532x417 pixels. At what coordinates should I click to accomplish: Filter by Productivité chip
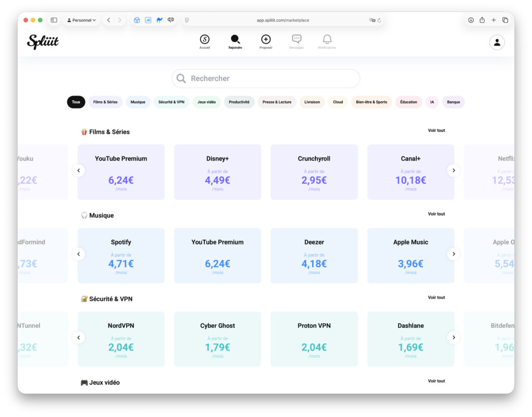click(x=239, y=102)
